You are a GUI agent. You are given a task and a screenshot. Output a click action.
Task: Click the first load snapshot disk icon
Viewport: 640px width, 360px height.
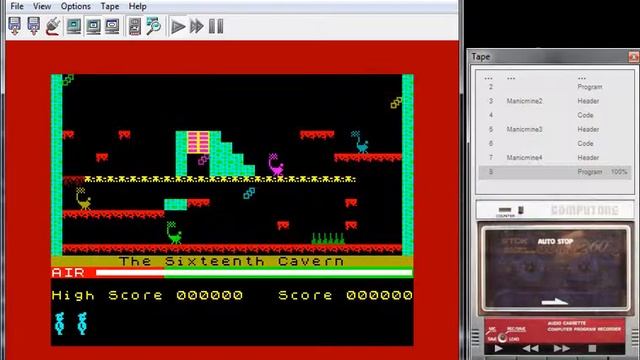15,26
